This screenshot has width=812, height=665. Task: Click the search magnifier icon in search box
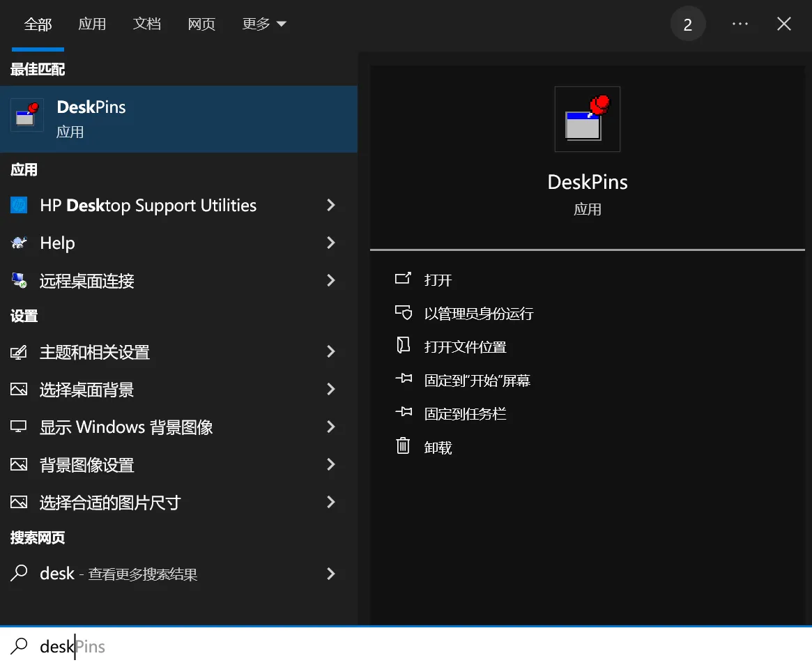[x=19, y=646]
